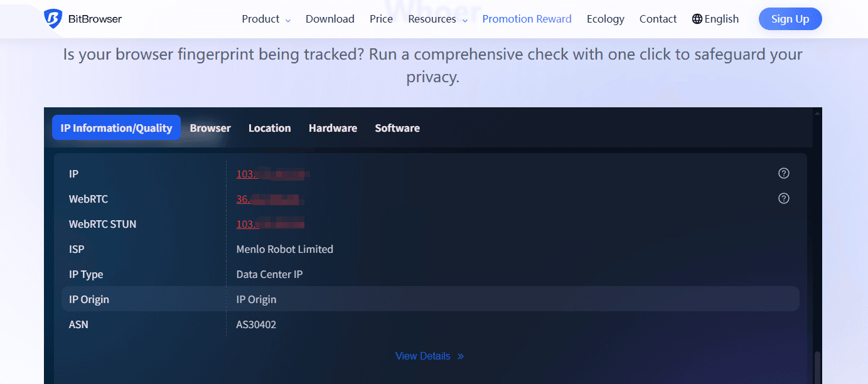Image resolution: width=868 pixels, height=384 pixels.
Task: Open the Hardware tab
Action: (x=333, y=128)
